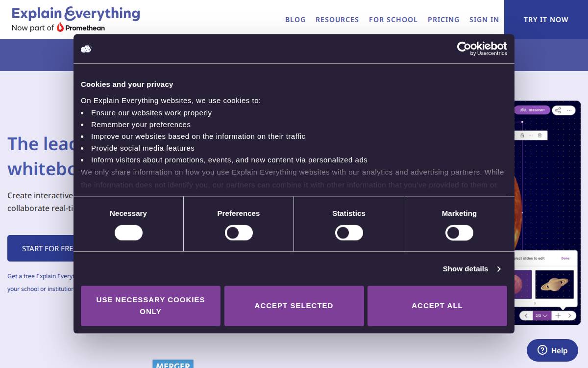Click the BEEGHSKT collaboration code badge

pyautogui.click(x=532, y=110)
